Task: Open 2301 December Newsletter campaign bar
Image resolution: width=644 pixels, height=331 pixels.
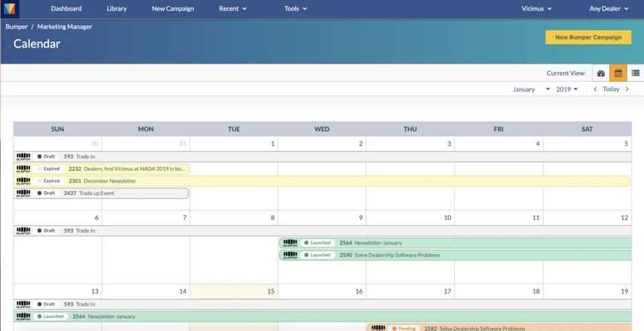Action: click(x=321, y=181)
